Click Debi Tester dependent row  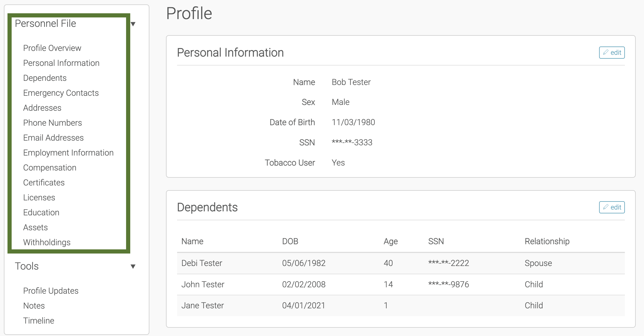click(x=202, y=263)
